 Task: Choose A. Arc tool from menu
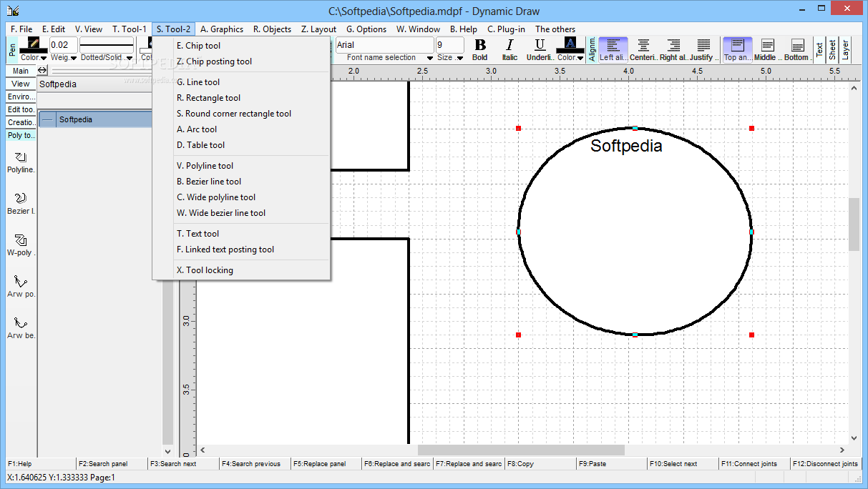pyautogui.click(x=241, y=129)
